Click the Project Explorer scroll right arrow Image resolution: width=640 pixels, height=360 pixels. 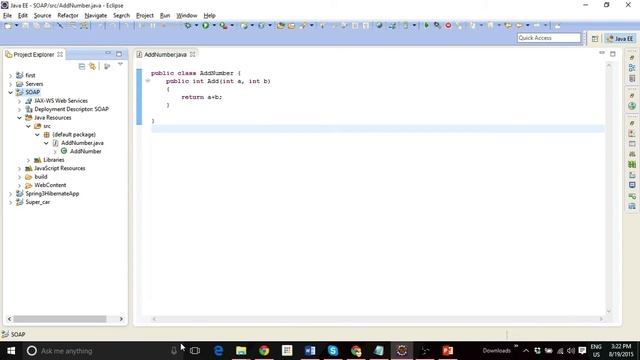121,319
